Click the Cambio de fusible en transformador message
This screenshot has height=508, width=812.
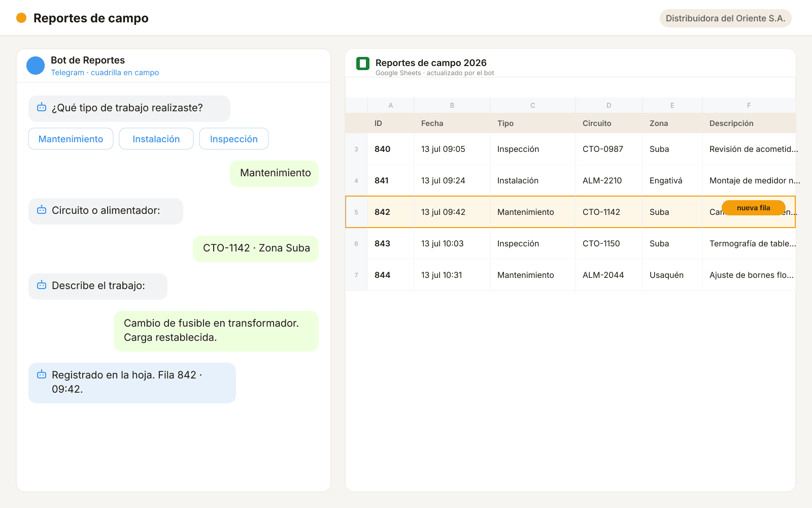pos(216,331)
